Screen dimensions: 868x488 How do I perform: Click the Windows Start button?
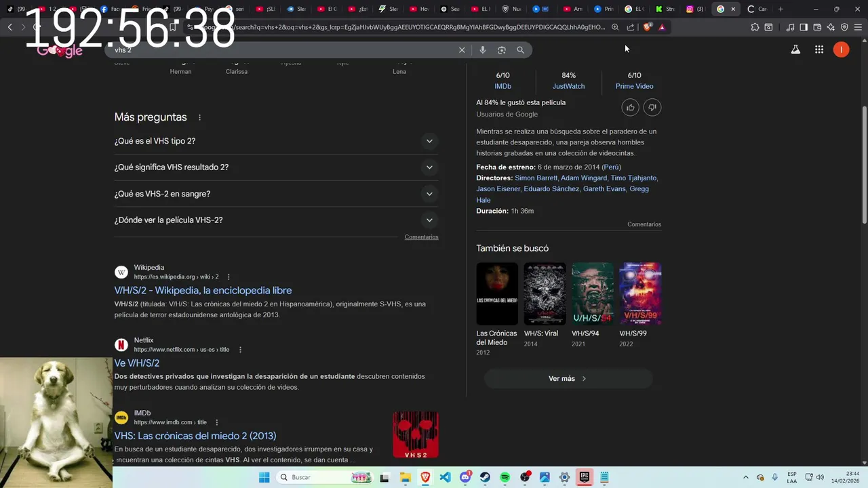[x=264, y=477]
